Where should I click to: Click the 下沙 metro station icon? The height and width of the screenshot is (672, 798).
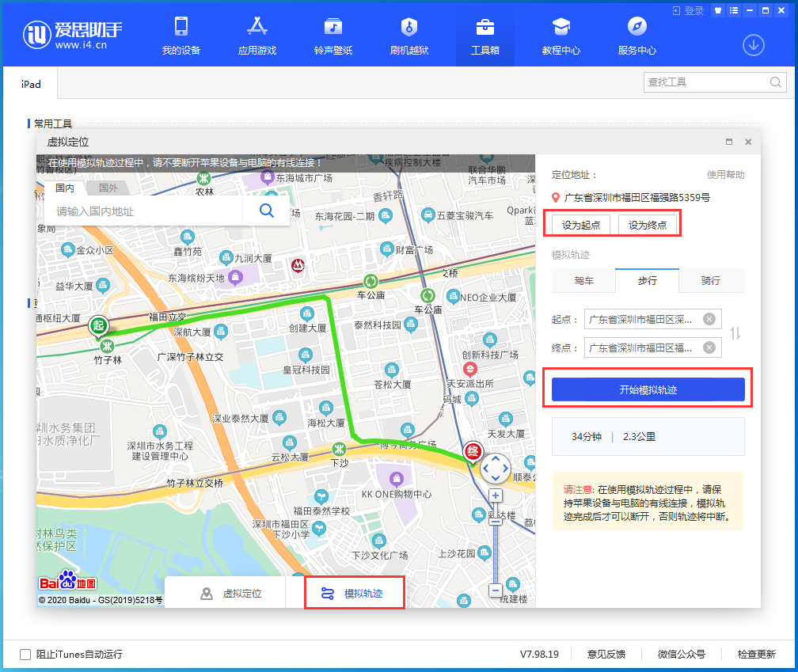click(x=339, y=449)
